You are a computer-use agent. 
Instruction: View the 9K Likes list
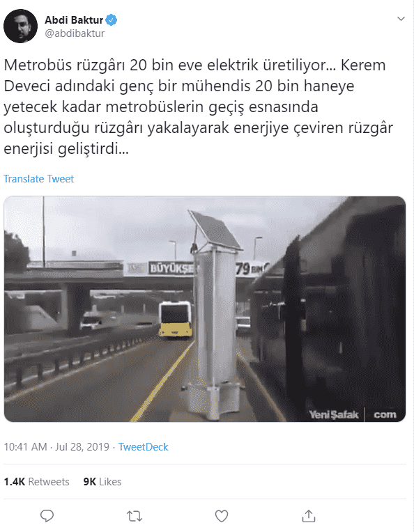click(102, 481)
